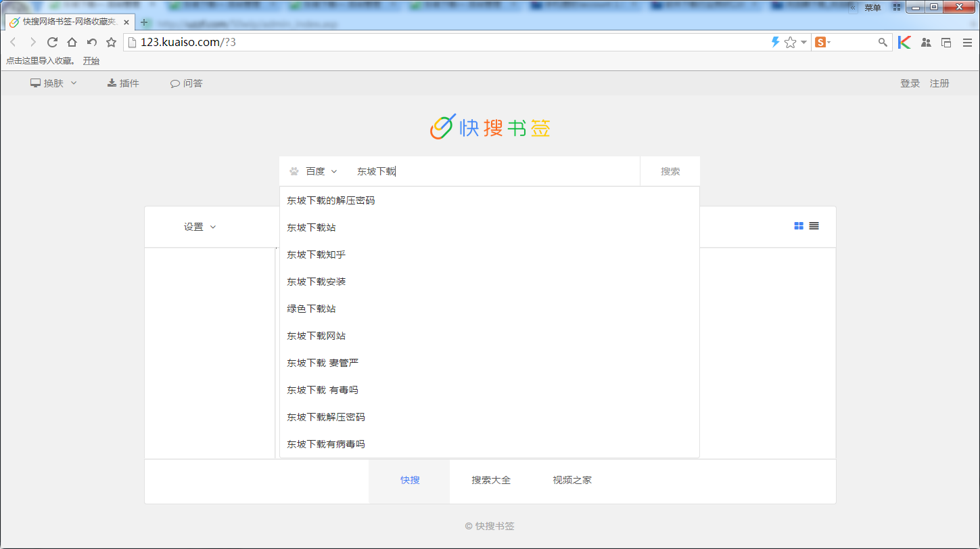Click the star icon left of address bar
Screen dimensions: 980x549
click(x=112, y=42)
